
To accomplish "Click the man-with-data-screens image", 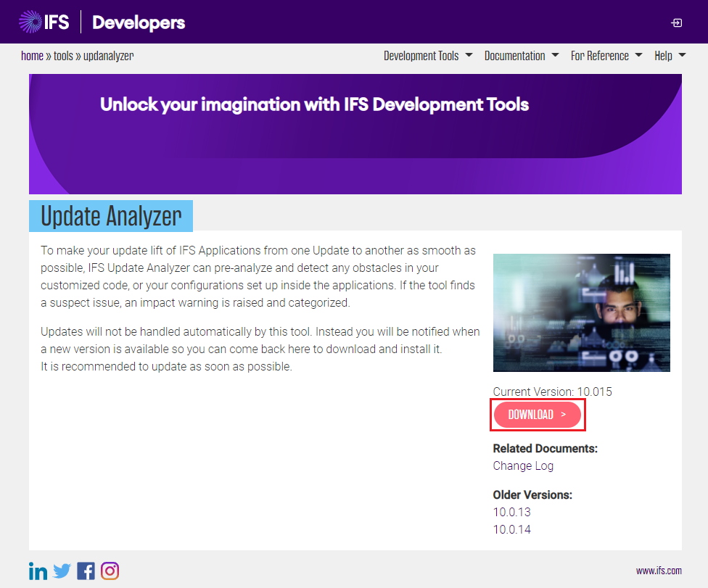I will click(581, 312).
